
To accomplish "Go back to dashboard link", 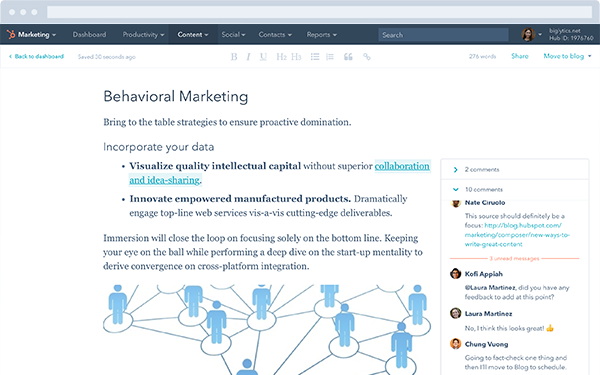I will click(36, 56).
